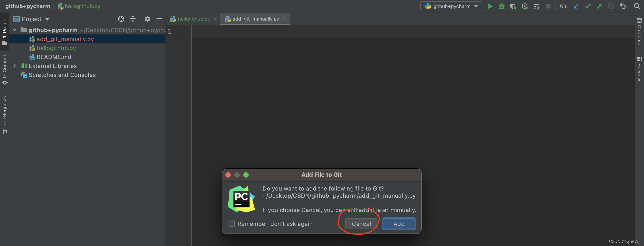Click Git Push arrow icon
This screenshot has width=644, height=246.
coord(599,6)
